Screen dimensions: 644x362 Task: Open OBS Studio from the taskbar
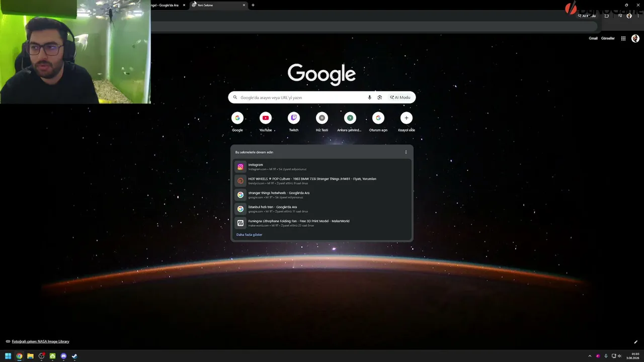point(41,356)
